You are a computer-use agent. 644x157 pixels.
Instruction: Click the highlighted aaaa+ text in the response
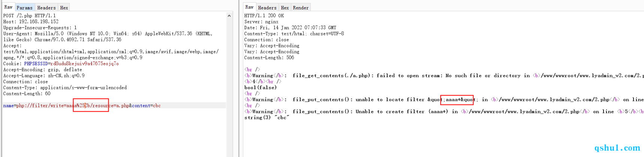(453, 100)
